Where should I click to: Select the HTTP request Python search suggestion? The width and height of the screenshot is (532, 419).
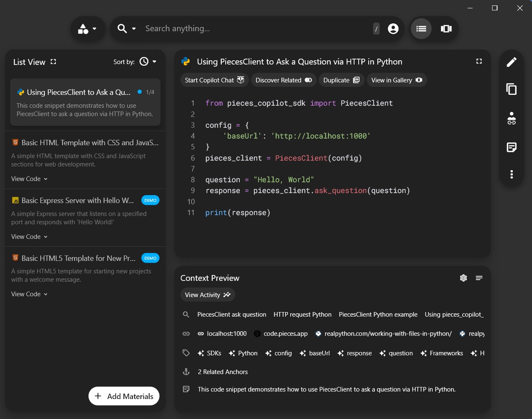click(303, 315)
